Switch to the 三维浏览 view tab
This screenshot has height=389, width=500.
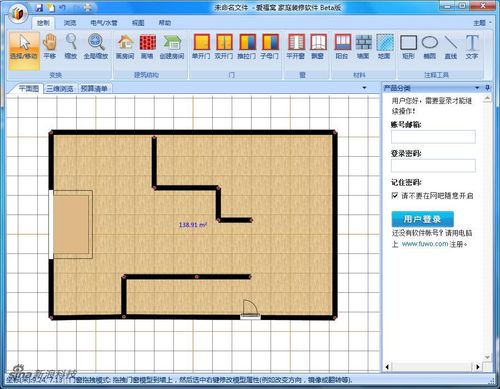point(60,88)
